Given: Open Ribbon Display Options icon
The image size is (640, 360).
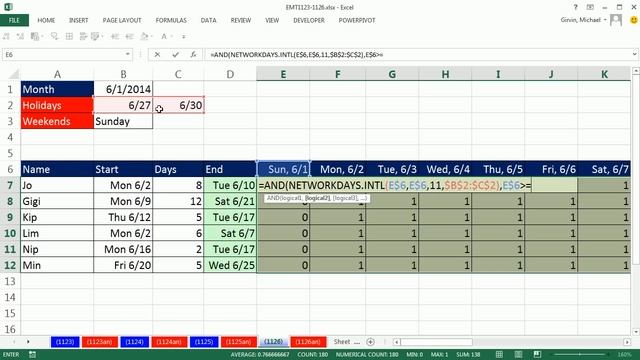Looking at the screenshot, I should 590,7.
